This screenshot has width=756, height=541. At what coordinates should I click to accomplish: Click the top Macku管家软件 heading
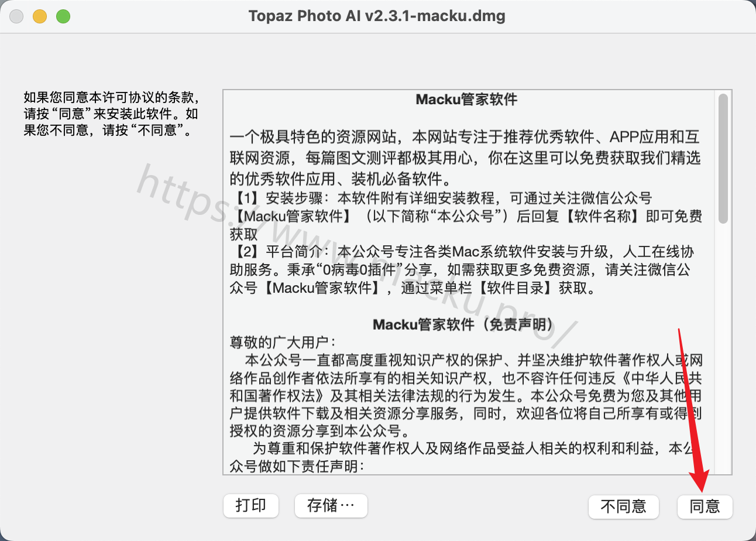(x=466, y=100)
